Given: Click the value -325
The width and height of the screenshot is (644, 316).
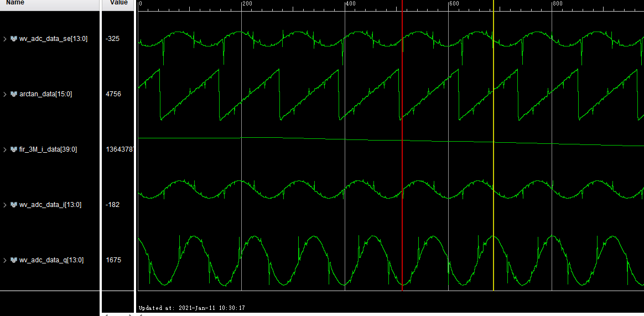Looking at the screenshot, I should [112, 39].
